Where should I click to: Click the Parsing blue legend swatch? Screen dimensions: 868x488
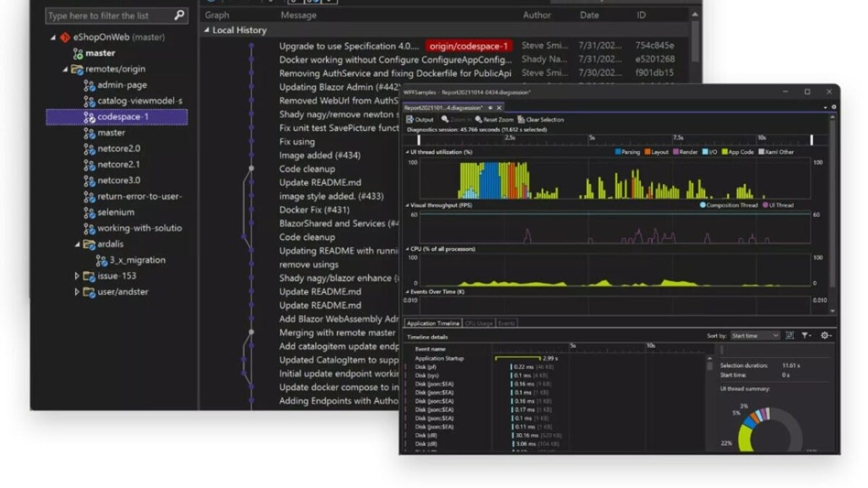pyautogui.click(x=618, y=152)
